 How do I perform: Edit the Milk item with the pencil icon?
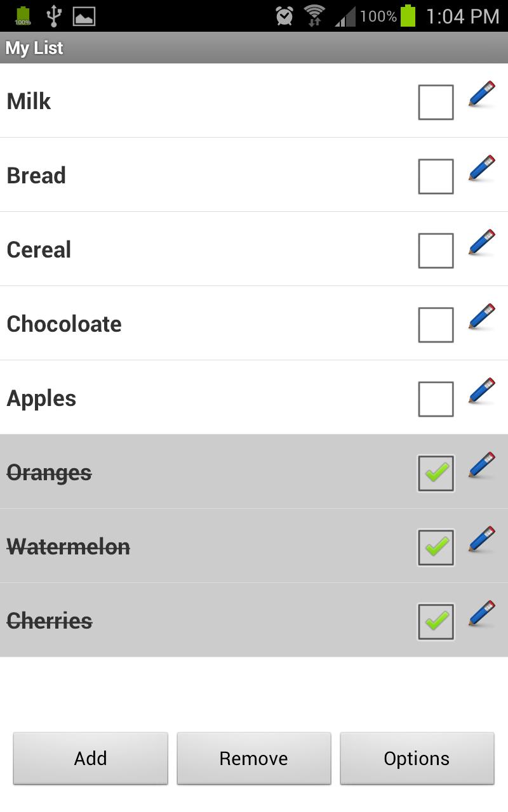(x=481, y=94)
